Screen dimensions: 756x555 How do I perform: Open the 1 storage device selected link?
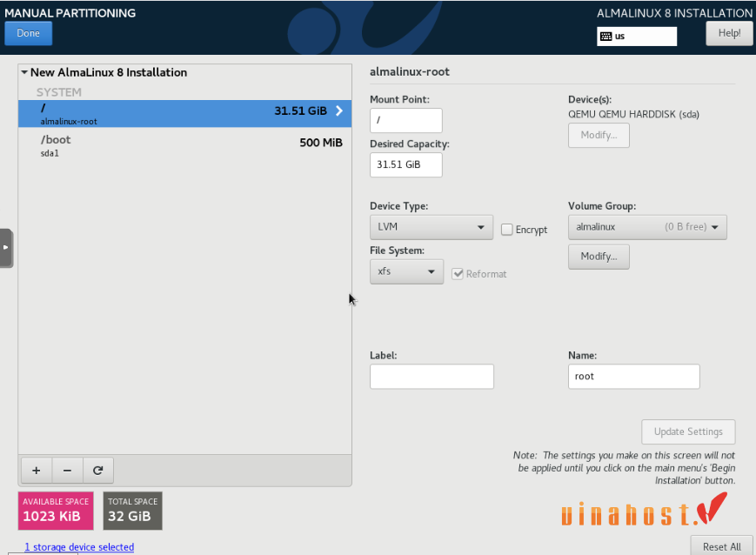tap(79, 547)
